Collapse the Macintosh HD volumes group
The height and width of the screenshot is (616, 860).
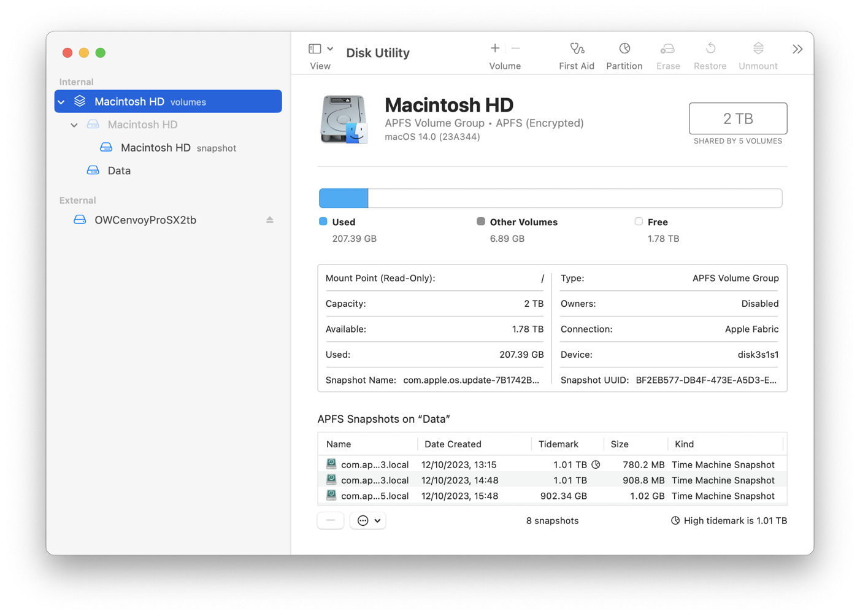coord(61,102)
